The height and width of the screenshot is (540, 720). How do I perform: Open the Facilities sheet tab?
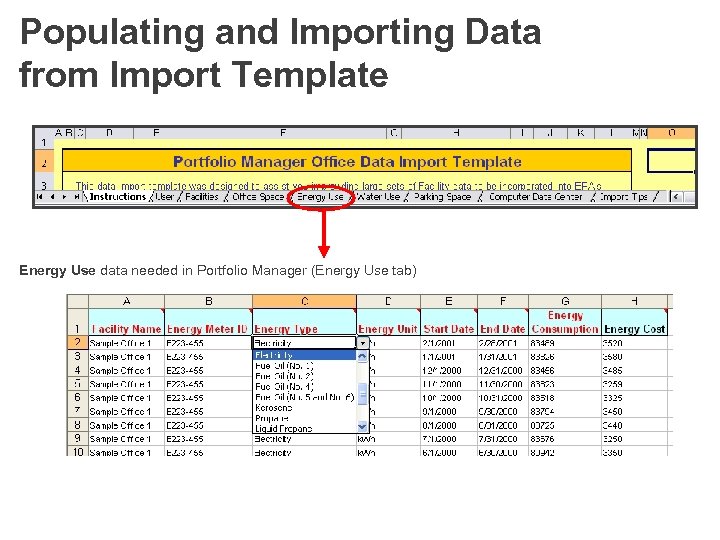[x=202, y=197]
